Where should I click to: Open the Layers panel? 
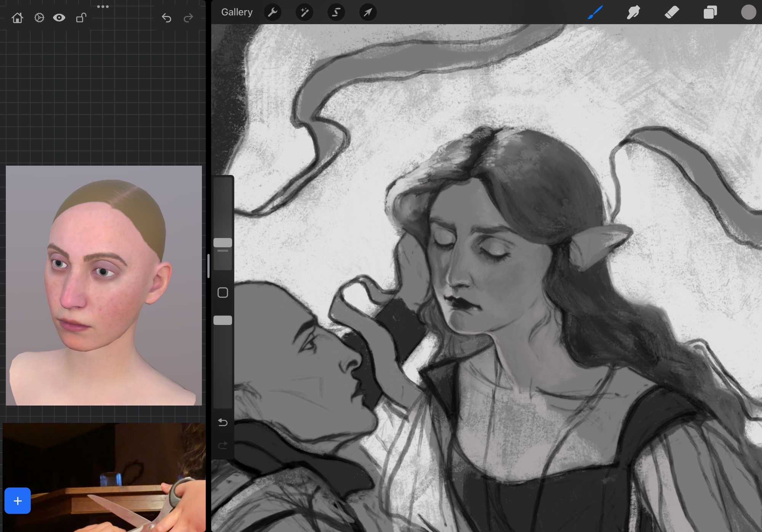[x=710, y=12]
